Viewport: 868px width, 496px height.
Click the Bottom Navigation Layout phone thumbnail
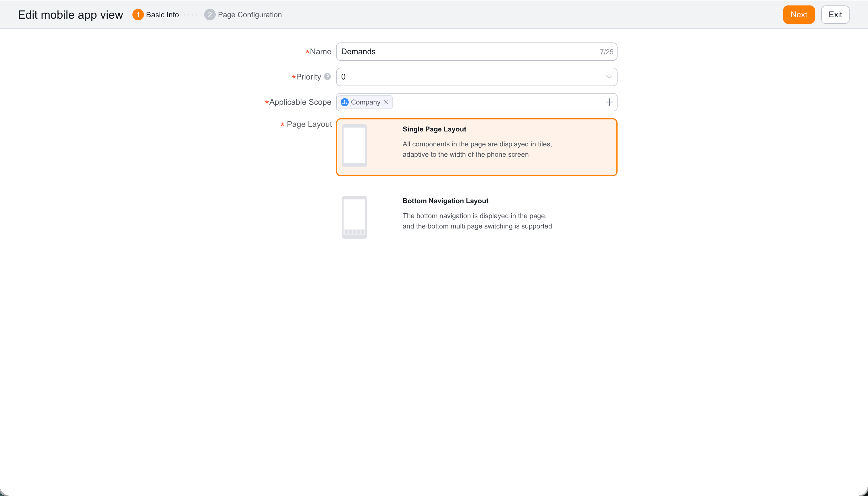[354, 217]
